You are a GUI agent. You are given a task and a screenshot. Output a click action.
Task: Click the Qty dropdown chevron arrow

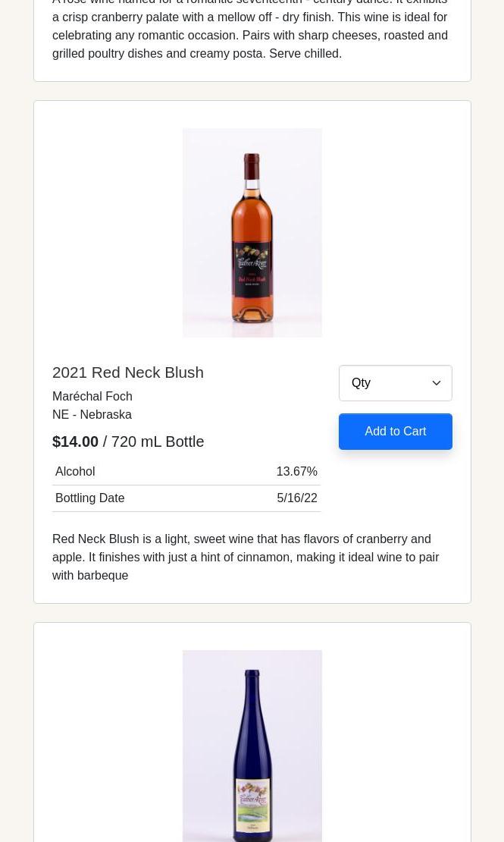(437, 383)
